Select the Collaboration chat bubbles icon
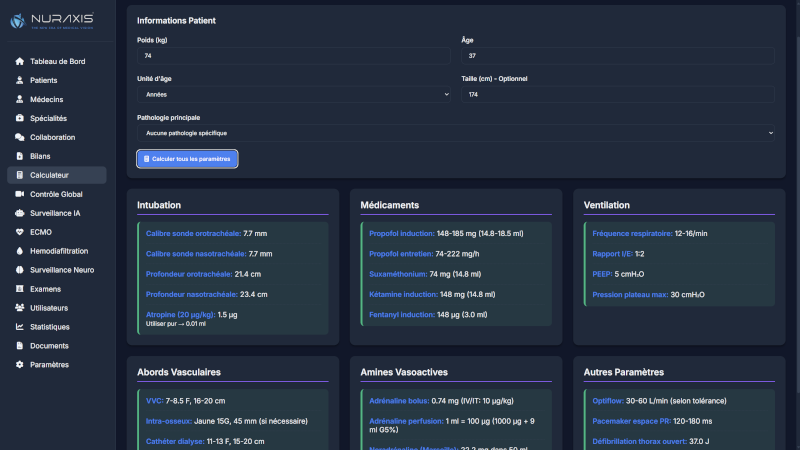The height and width of the screenshot is (450, 800). (x=19, y=137)
